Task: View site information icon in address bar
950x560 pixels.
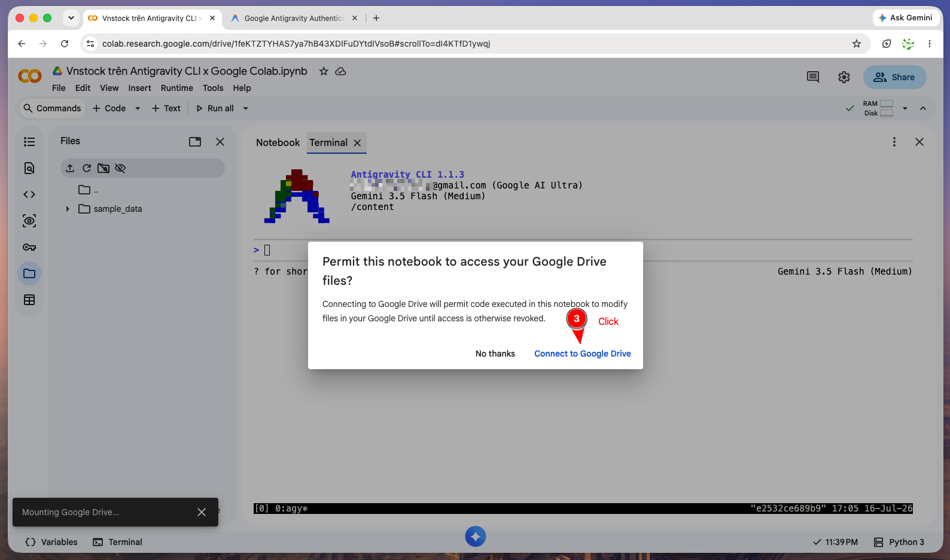Action: point(91,44)
